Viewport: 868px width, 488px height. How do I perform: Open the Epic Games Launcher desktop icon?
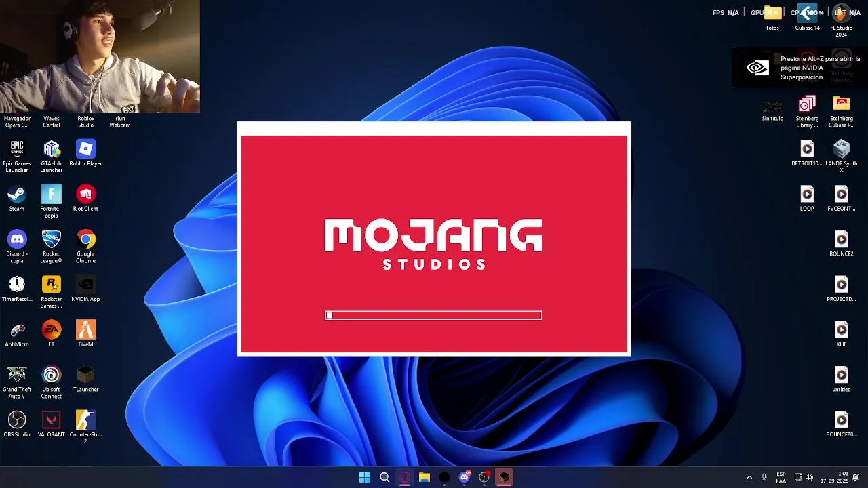tap(17, 156)
